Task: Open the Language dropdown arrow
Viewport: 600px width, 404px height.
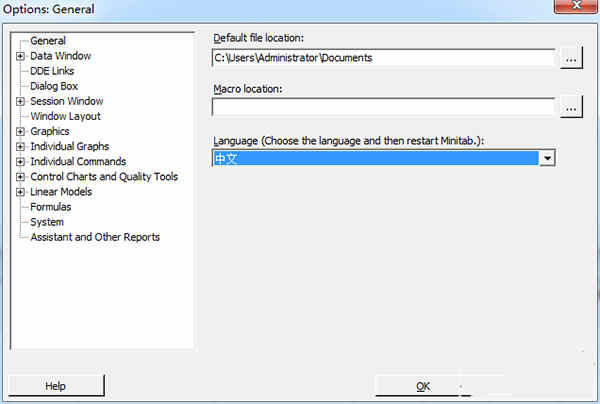Action: 547,158
